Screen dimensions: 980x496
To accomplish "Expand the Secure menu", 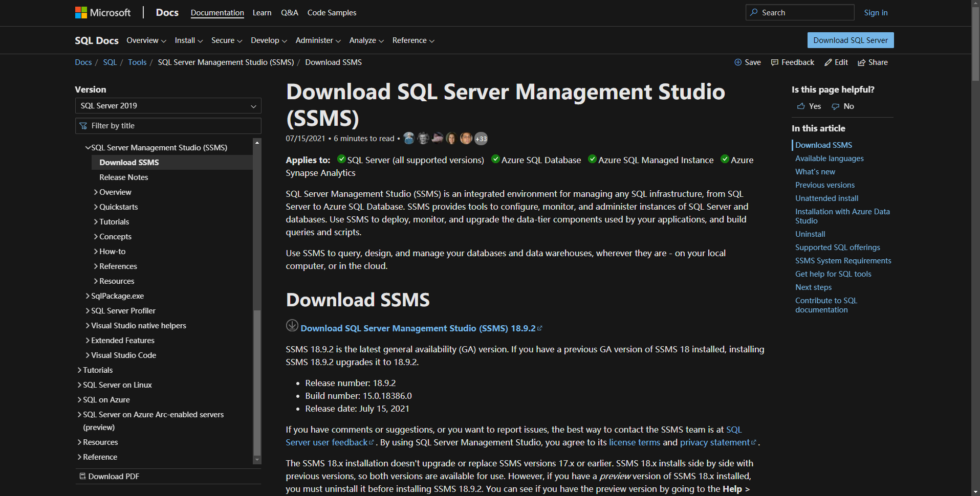I will pos(227,40).
